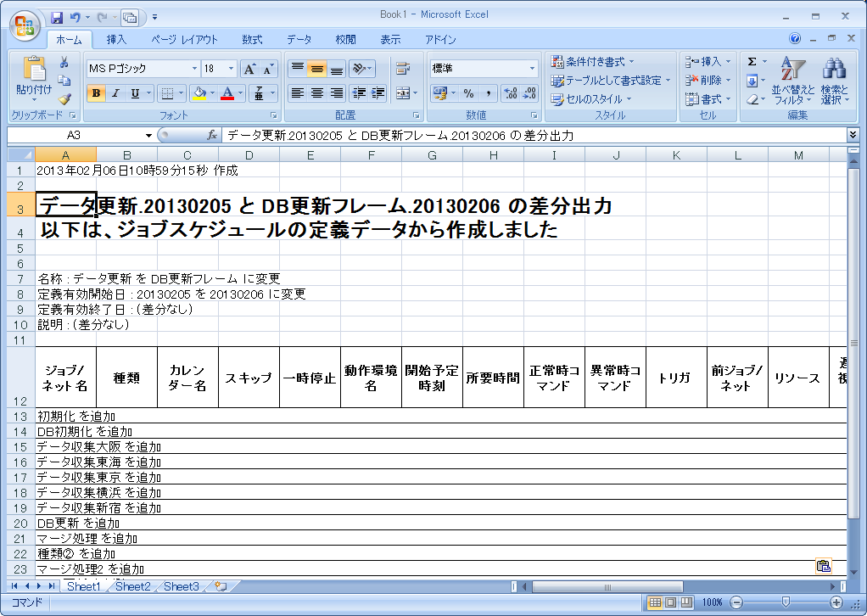867x616 pixels.
Task: Align text left horizontally
Action: [x=298, y=93]
